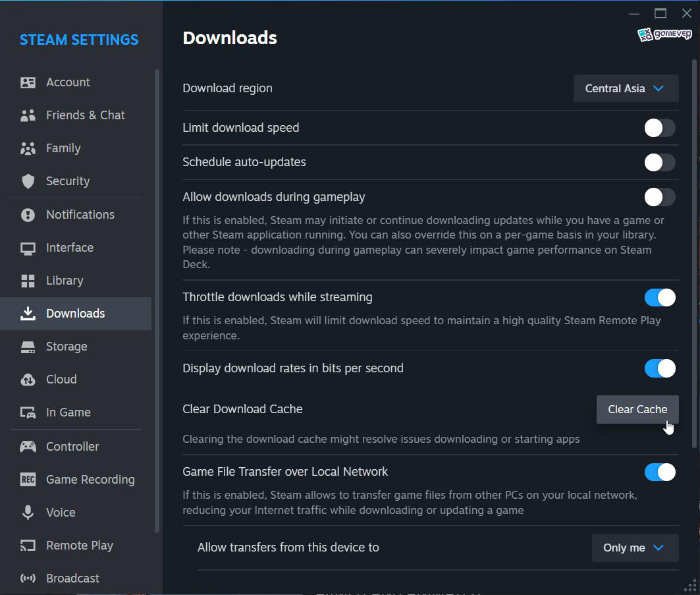
Task: Click the Downloads page vertical scrollbar
Action: click(x=694, y=254)
